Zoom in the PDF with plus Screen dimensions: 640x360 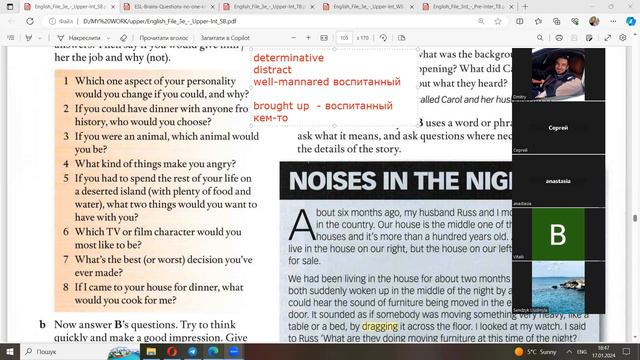(308, 38)
